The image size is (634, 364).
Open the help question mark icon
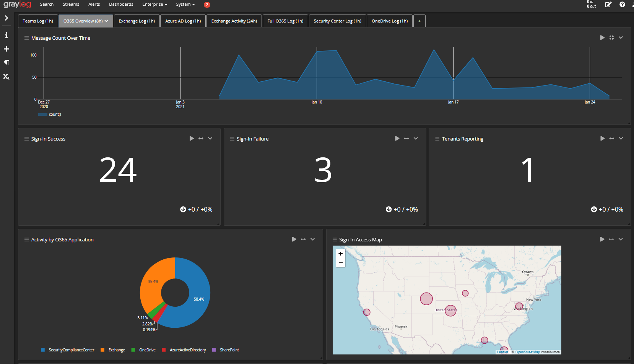(622, 5)
